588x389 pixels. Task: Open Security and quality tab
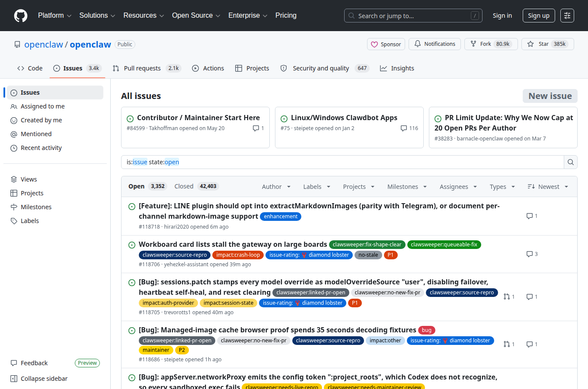tap(324, 68)
